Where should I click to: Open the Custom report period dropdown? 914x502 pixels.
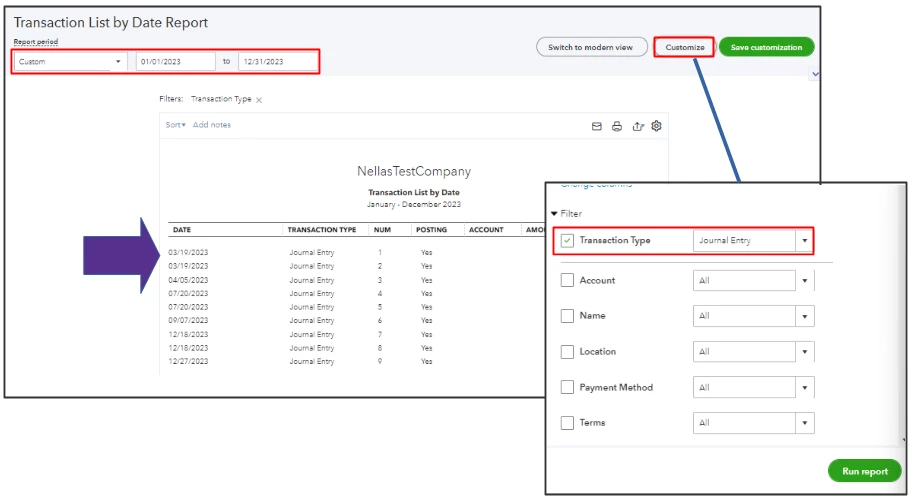[71, 61]
